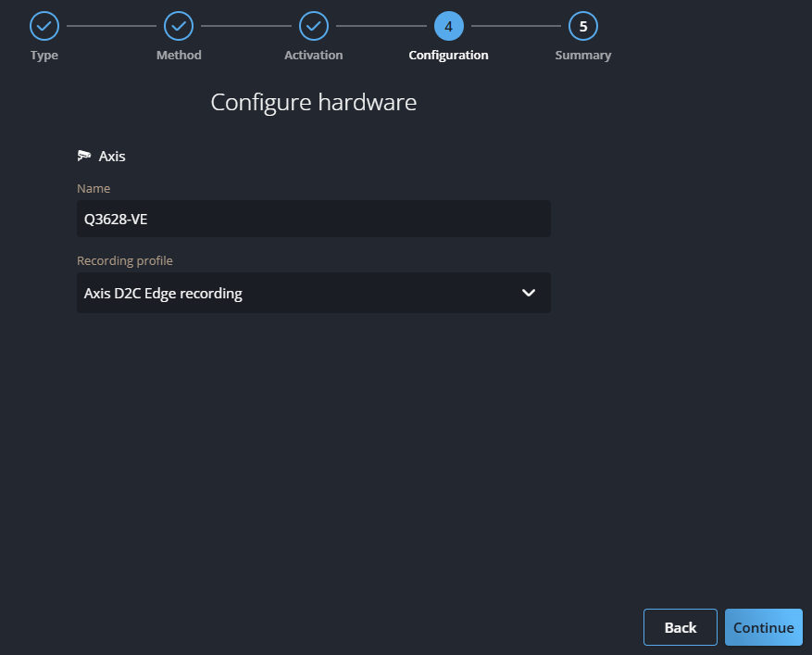Viewport: 812px width, 655px height.
Task: Switch to the Summary step label
Action: (x=583, y=56)
